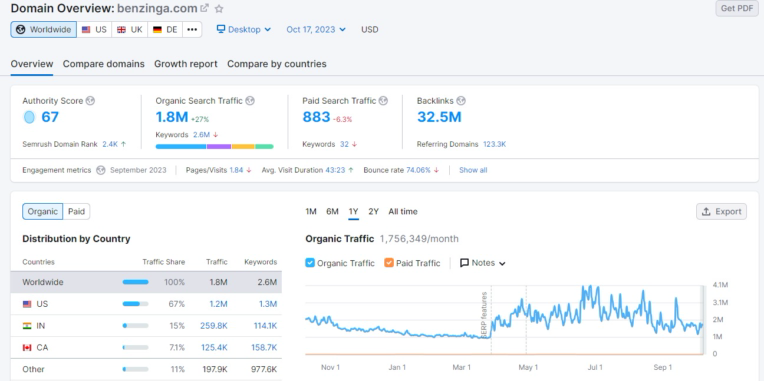Screen dimensions: 764x381
Task: Set chart range to 1M
Action: click(311, 211)
